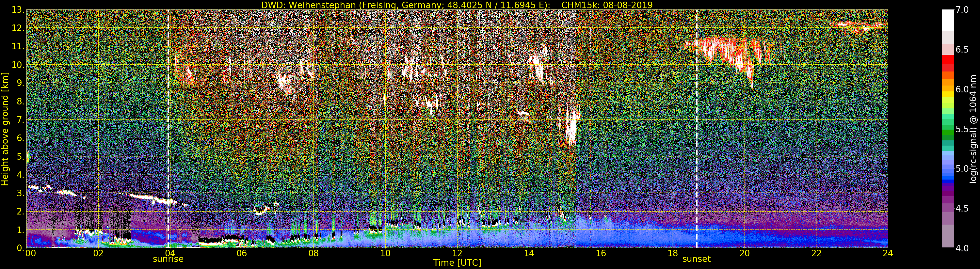This screenshot has height=269, width=980.
Task: Click the 18 tick on the time axis
Action: [x=673, y=253]
